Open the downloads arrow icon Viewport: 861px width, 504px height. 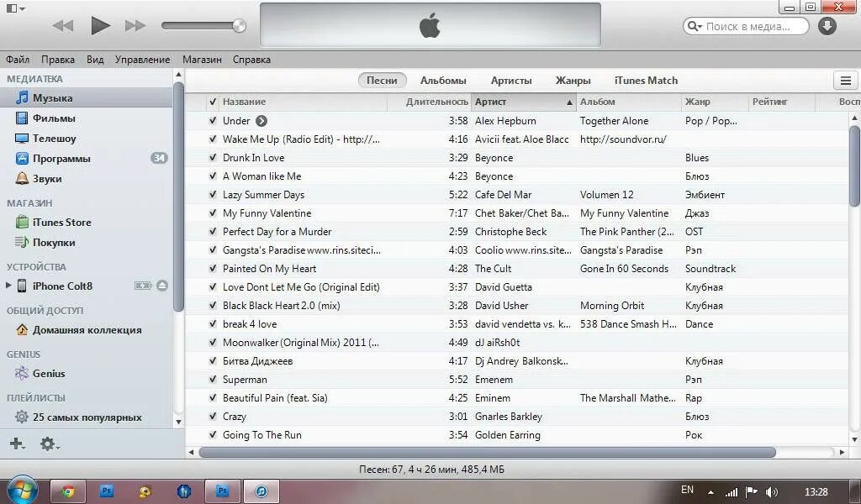click(x=827, y=26)
